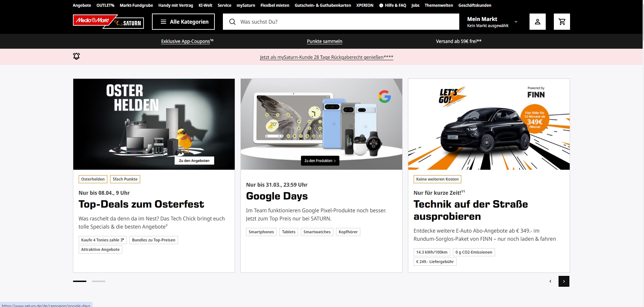Click the 0 g CO2-Emissionen tag
Image resolution: width=644 pixels, height=307 pixels.
(474, 252)
